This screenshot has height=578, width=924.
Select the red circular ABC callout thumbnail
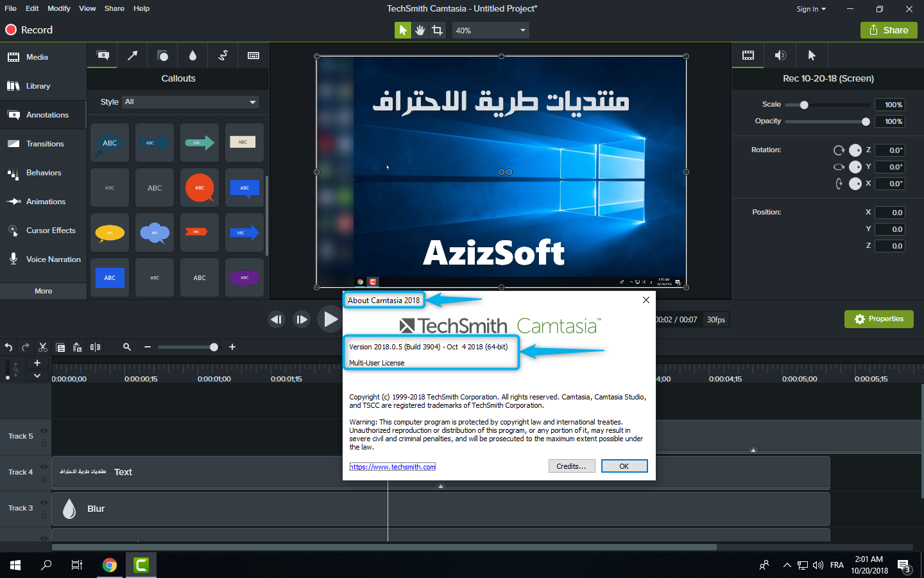tap(200, 188)
